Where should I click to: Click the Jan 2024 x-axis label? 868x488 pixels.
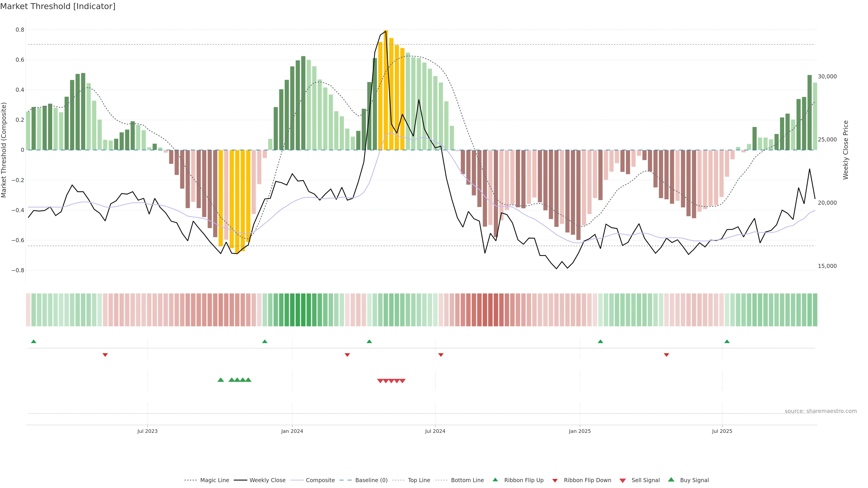click(292, 431)
